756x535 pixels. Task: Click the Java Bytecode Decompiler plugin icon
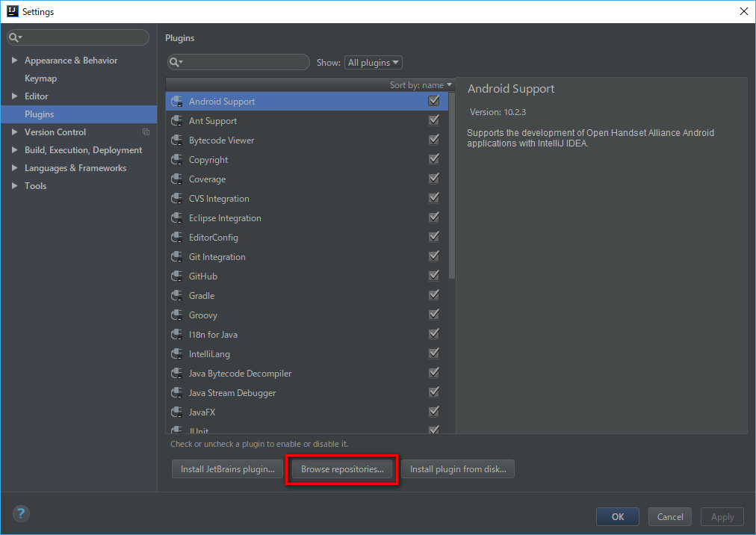(177, 373)
